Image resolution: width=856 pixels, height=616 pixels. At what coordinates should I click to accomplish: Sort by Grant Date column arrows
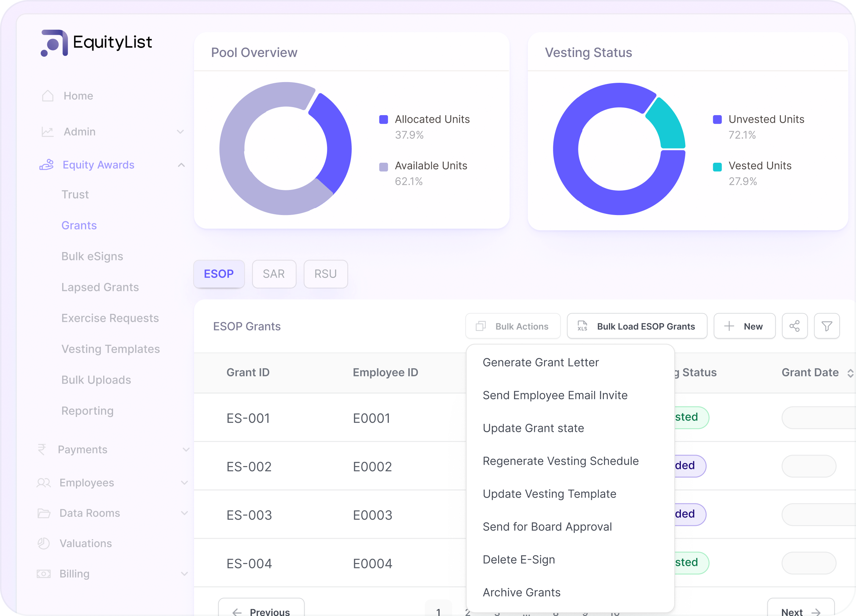click(850, 373)
